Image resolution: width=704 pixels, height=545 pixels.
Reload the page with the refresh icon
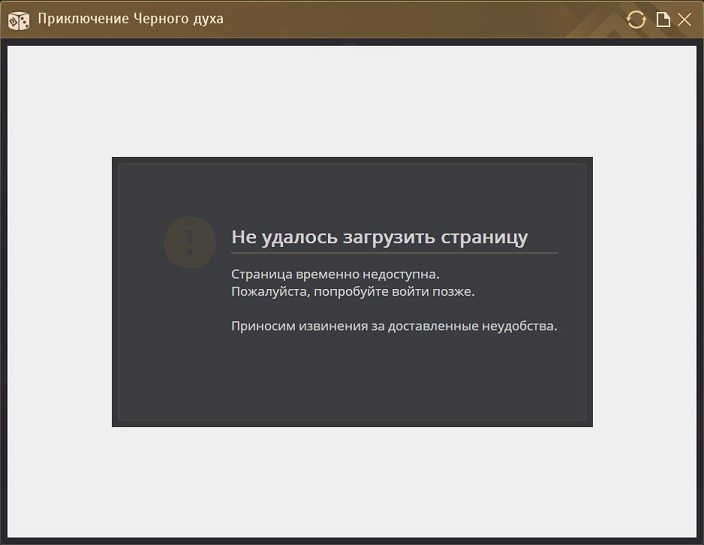click(636, 19)
